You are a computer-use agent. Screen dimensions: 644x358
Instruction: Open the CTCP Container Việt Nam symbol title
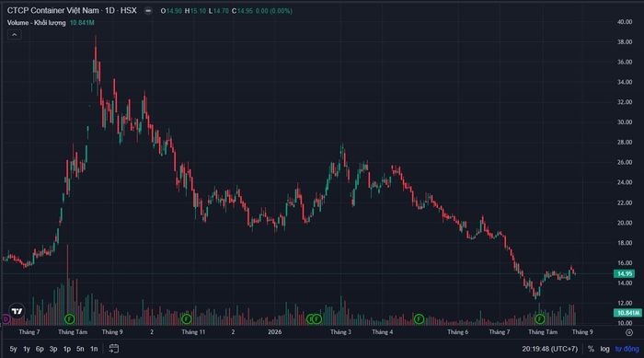click(53, 11)
